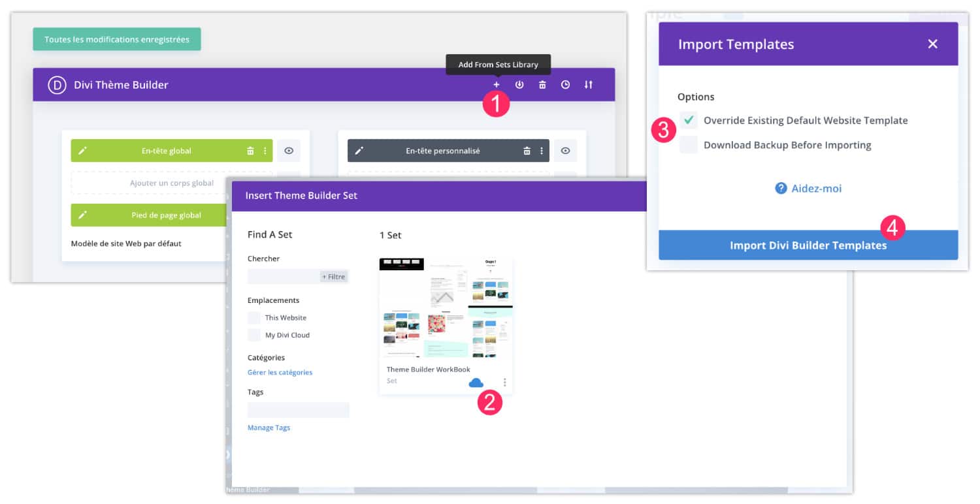Image resolution: width=980 pixels, height=504 pixels.
Task: Click the En-tête global green bar
Action: click(x=172, y=151)
